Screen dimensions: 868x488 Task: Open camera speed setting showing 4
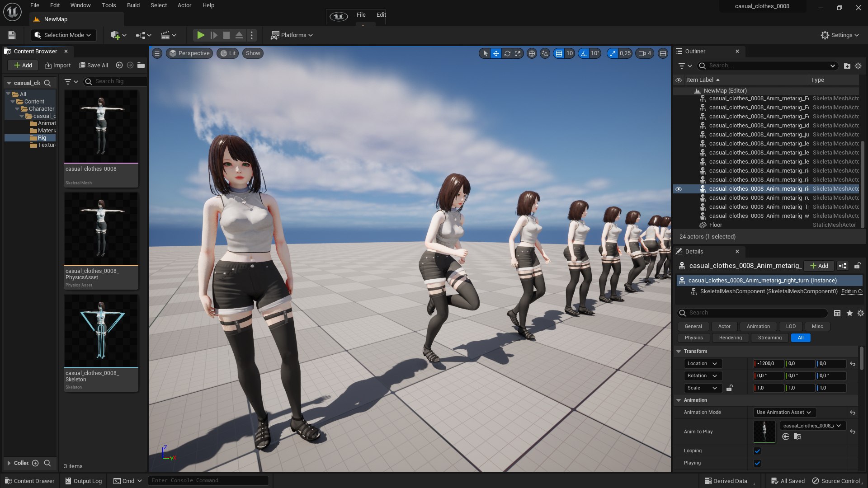tap(645, 53)
